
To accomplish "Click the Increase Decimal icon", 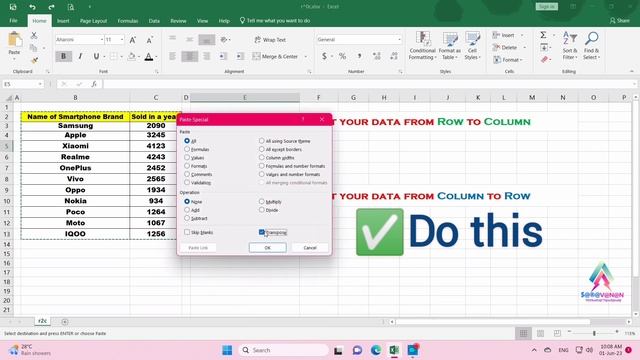I will (377, 56).
